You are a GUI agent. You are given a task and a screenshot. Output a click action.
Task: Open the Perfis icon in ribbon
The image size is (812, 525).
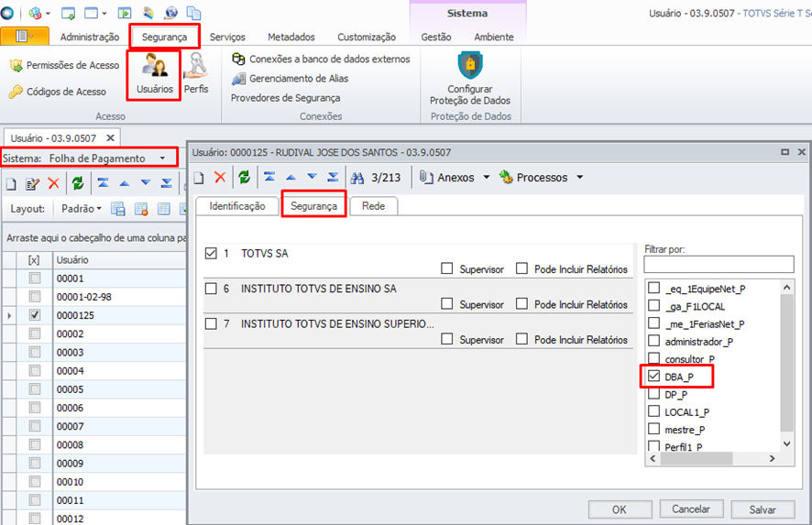196,73
